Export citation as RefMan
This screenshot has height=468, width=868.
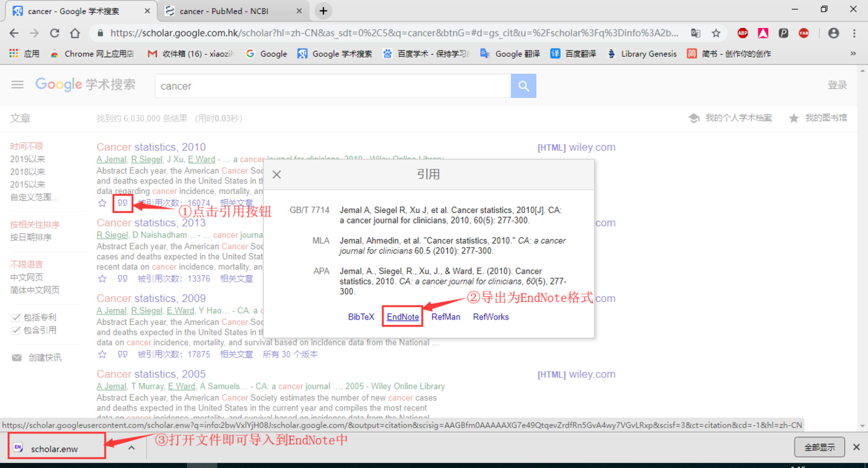tap(446, 317)
